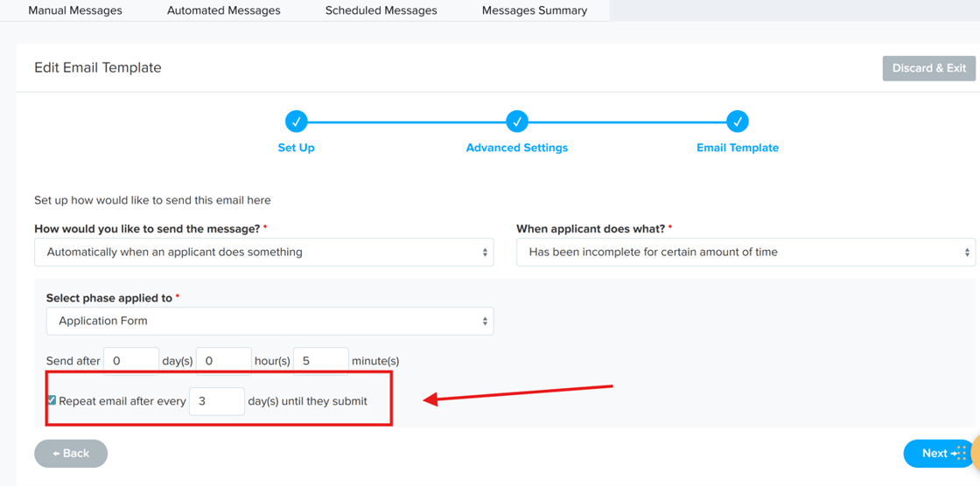Click the Set Up step checkmark circle
Screen dimensions: 980x486
click(296, 121)
